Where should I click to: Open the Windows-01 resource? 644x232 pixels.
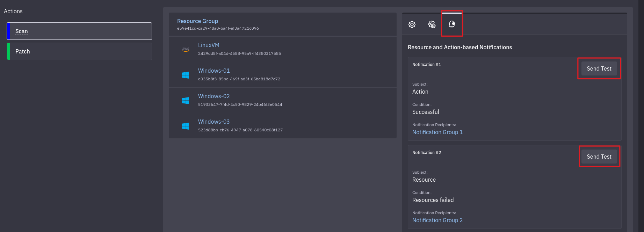(214, 71)
